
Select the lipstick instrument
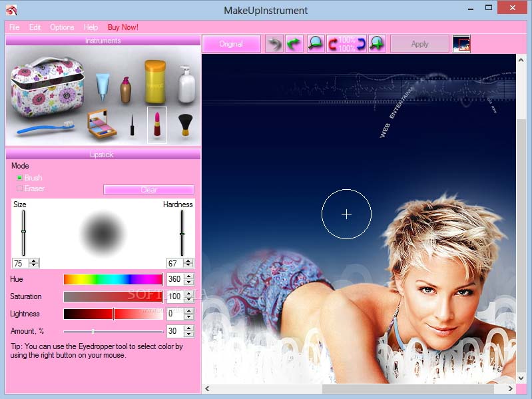(157, 124)
